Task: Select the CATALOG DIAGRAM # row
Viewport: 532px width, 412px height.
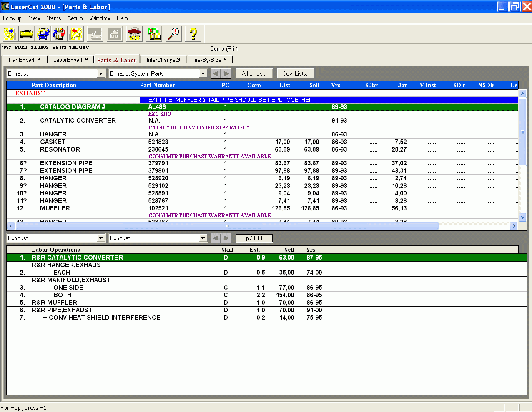Action: 262,107
